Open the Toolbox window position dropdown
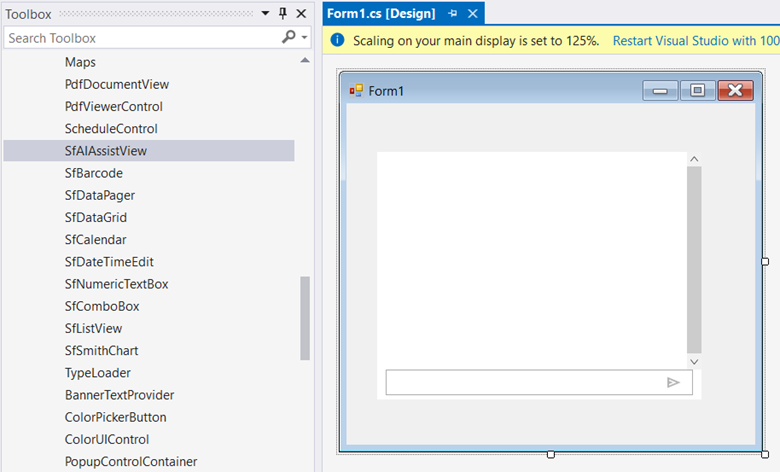This screenshot has width=780, height=472. tap(266, 13)
